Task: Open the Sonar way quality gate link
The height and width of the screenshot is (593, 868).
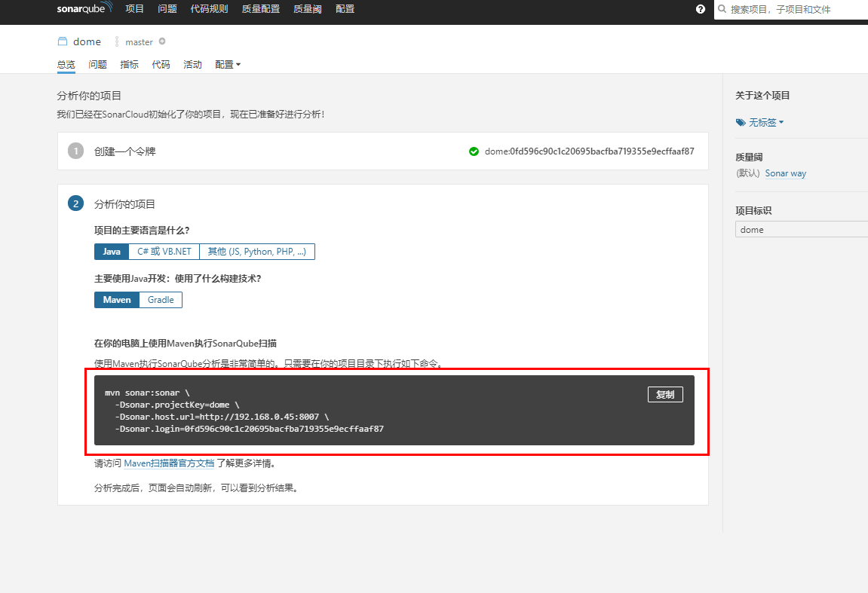Action: [x=786, y=173]
